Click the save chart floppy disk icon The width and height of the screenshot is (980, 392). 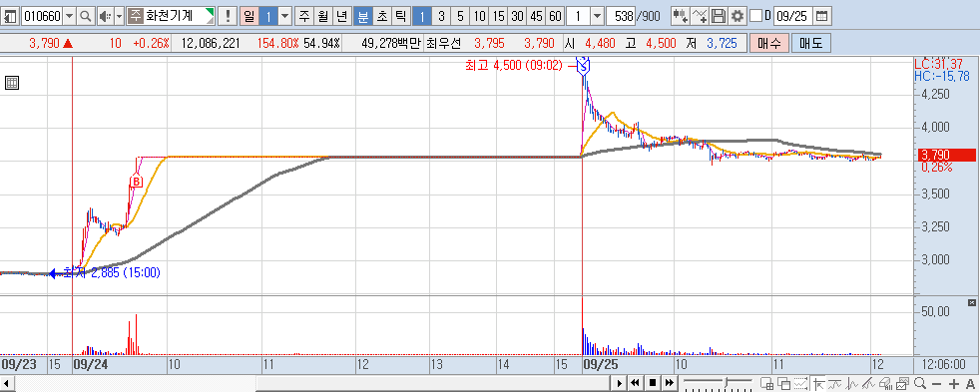click(x=720, y=16)
